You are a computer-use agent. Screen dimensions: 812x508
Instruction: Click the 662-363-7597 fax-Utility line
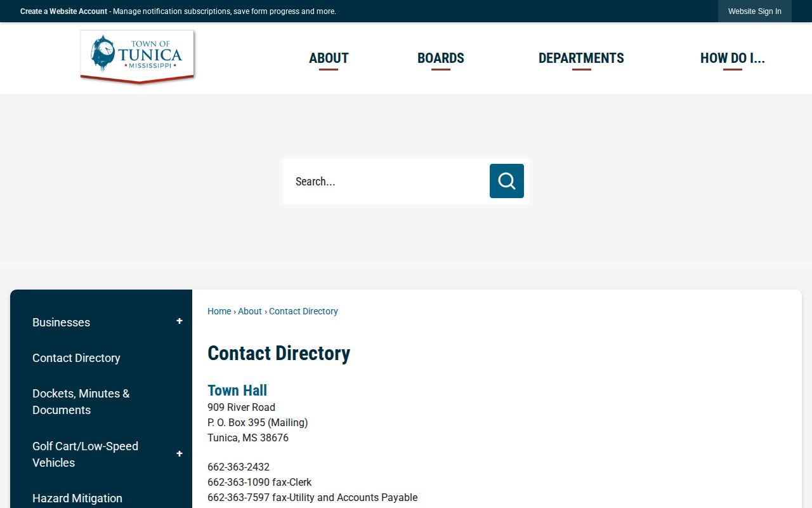tap(312, 497)
